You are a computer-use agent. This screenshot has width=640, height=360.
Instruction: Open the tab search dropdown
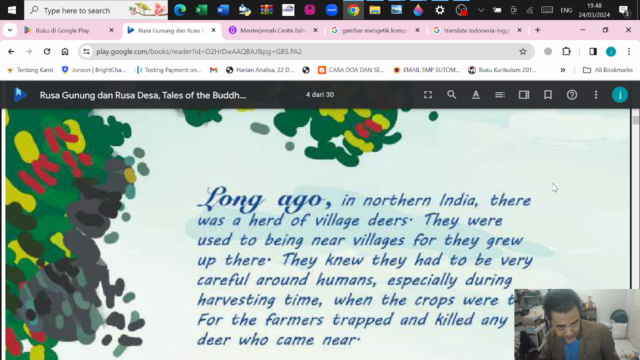point(10,30)
